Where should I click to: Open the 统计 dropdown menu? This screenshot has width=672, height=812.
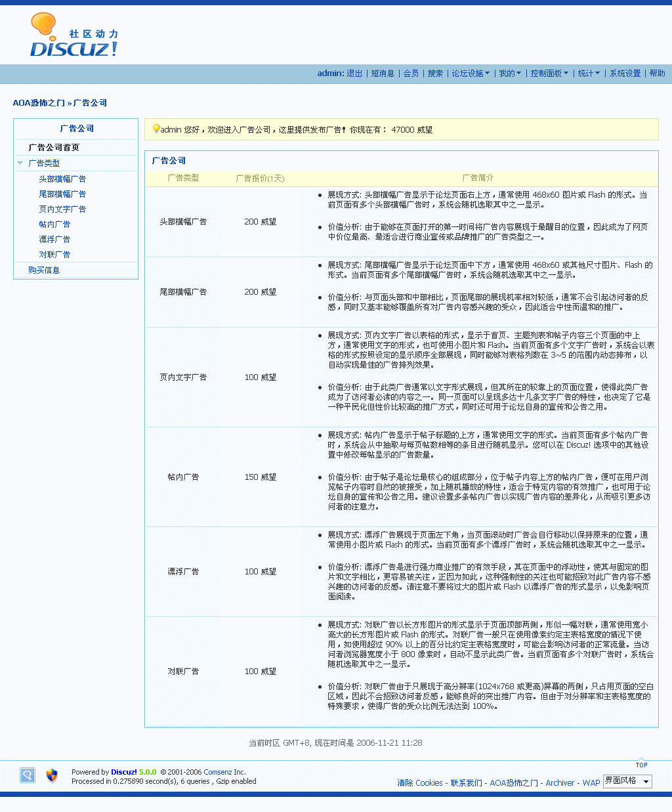click(589, 74)
